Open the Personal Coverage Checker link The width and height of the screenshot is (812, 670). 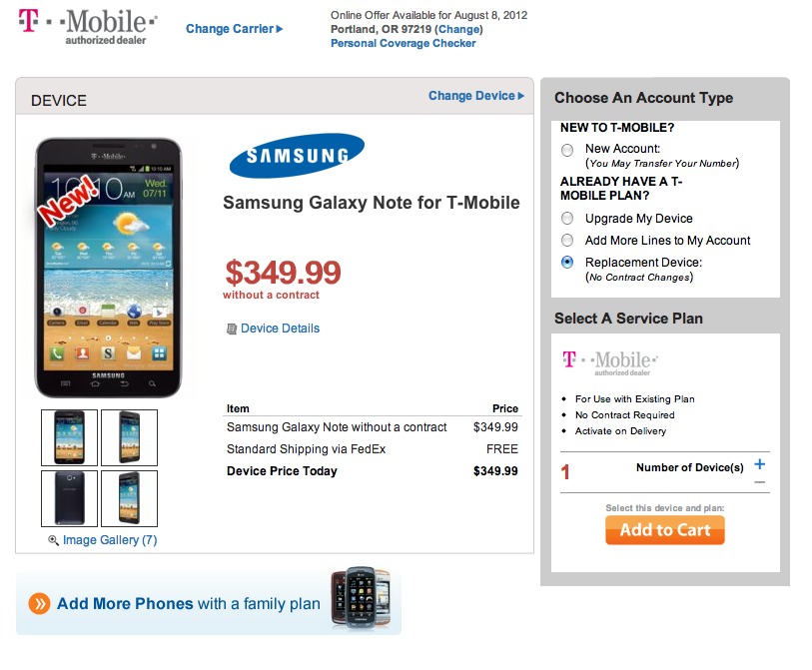(403, 44)
